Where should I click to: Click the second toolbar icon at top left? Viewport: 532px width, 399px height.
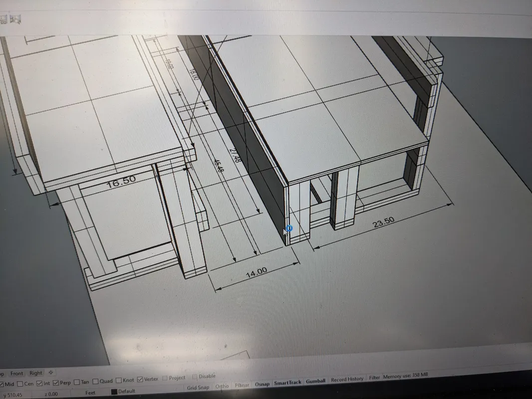(16, 19)
